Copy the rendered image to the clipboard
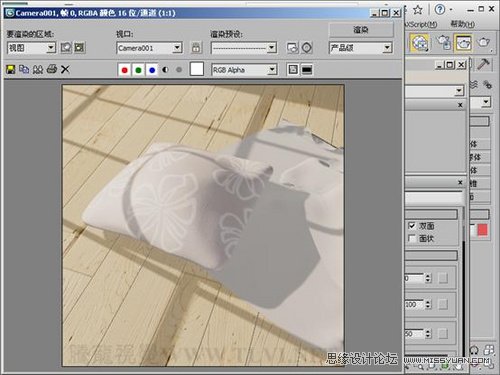 [24, 69]
